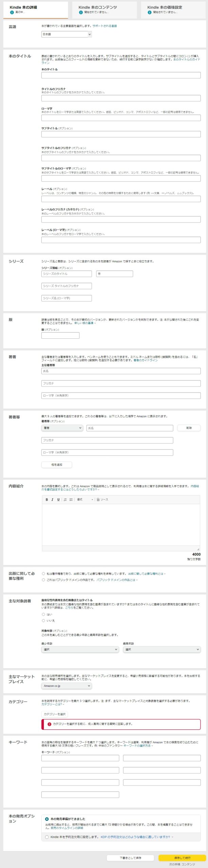The image size is (208, 868).
Task: Open the 言語 language dropdown
Action: tap(67, 34)
